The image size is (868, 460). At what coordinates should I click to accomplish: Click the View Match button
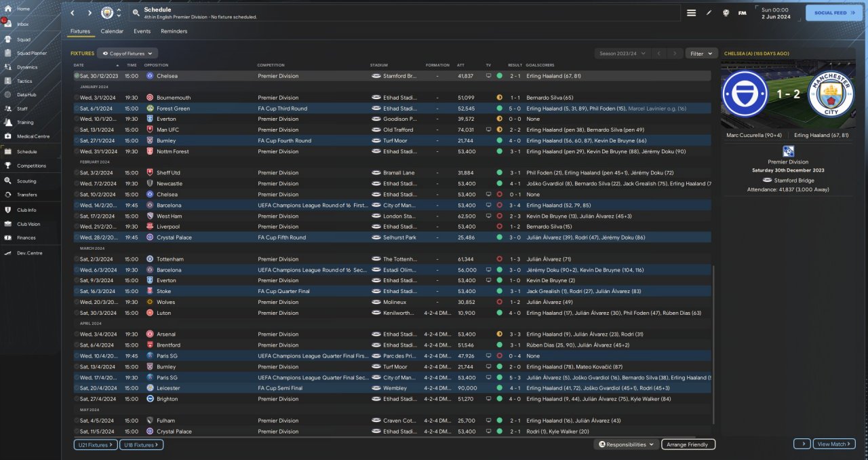coord(833,444)
